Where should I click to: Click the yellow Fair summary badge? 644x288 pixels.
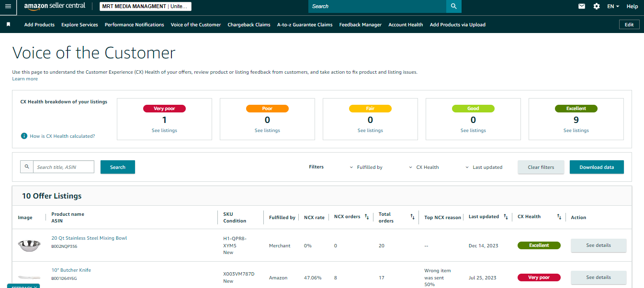click(370, 109)
